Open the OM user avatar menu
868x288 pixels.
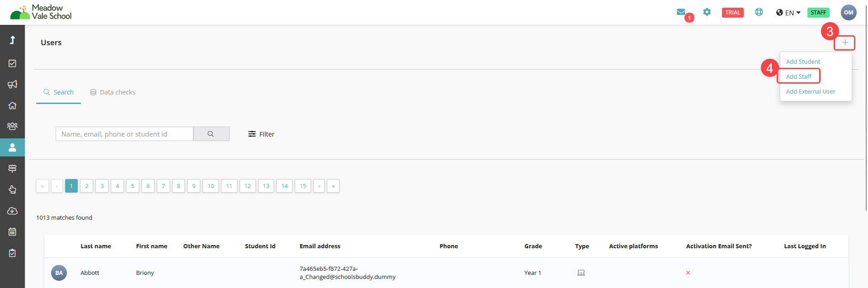849,13
